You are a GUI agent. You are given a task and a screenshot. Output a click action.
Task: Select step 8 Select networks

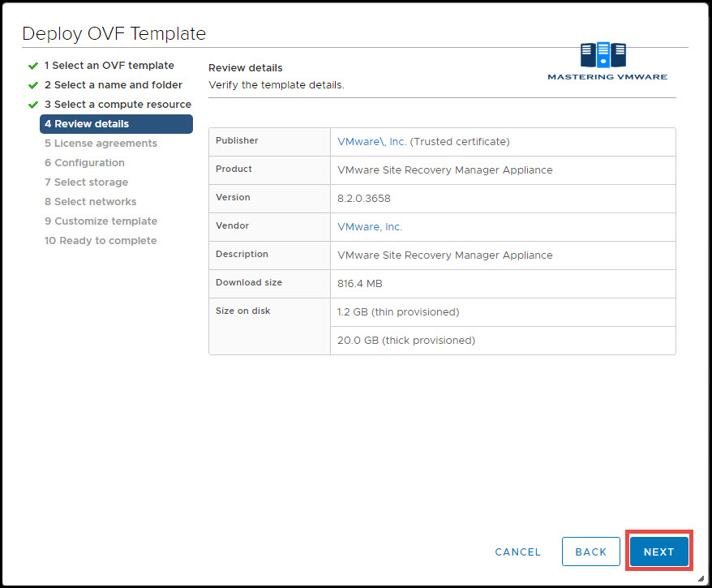[x=90, y=202]
